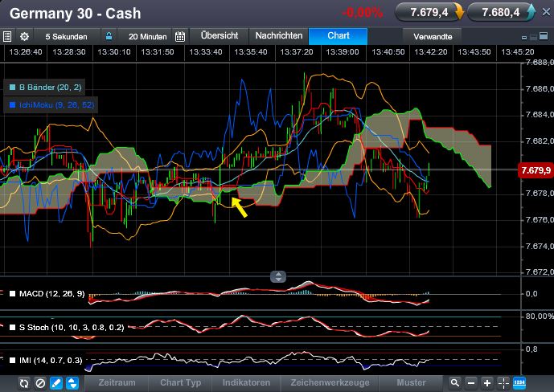554x392 pixels.
Task: Click the clear drawings icon
Action: coord(40,383)
